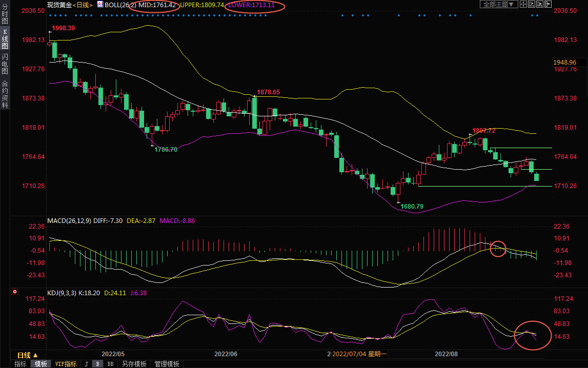Viewport: 588px width, 368px height.
Task: Select the 模板 bottom tab
Action: [41, 364]
